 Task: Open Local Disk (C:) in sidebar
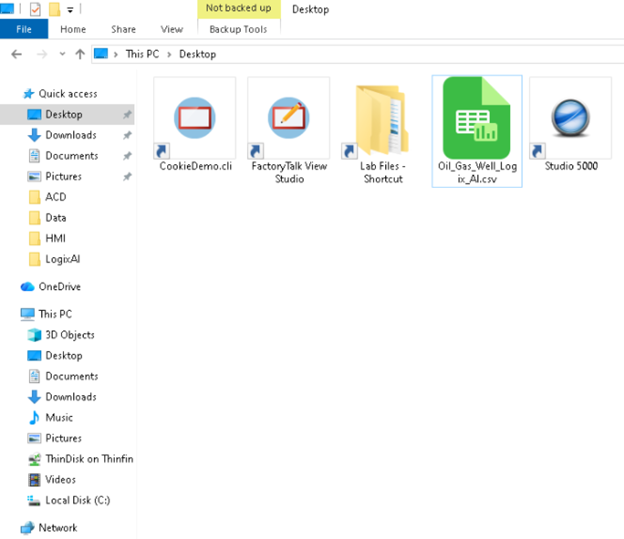coord(77,501)
